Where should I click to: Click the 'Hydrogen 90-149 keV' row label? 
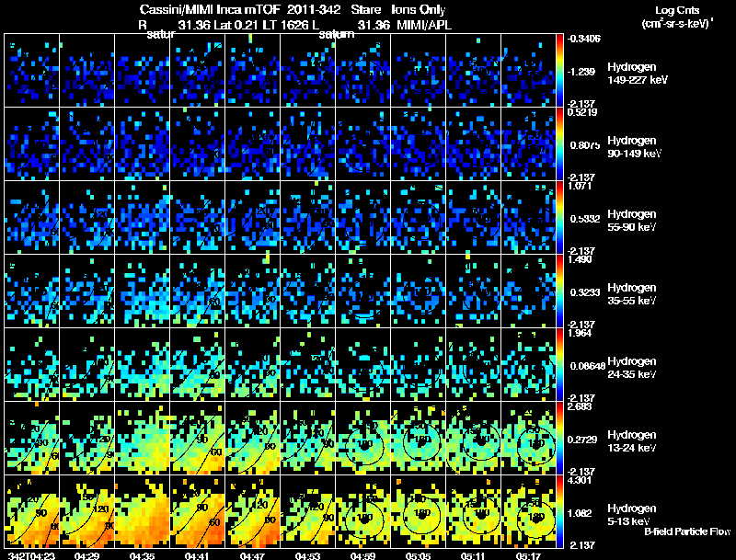tap(635, 147)
